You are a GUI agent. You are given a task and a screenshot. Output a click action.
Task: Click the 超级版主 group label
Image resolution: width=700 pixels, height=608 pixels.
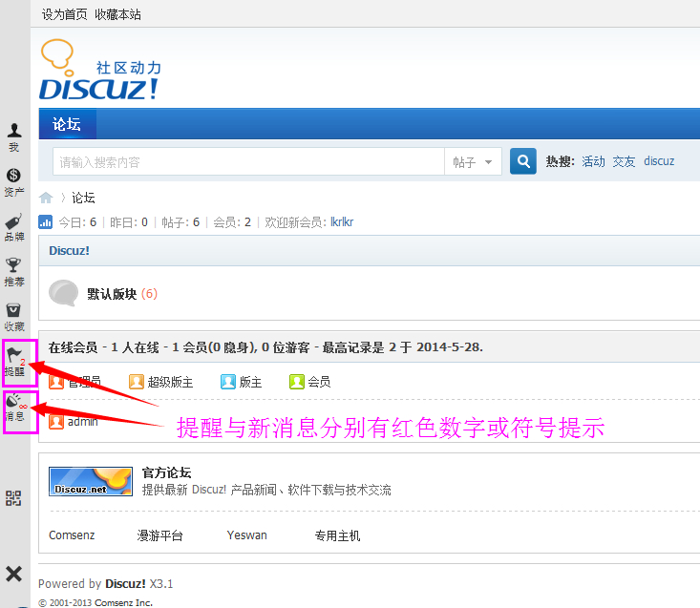click(x=170, y=382)
